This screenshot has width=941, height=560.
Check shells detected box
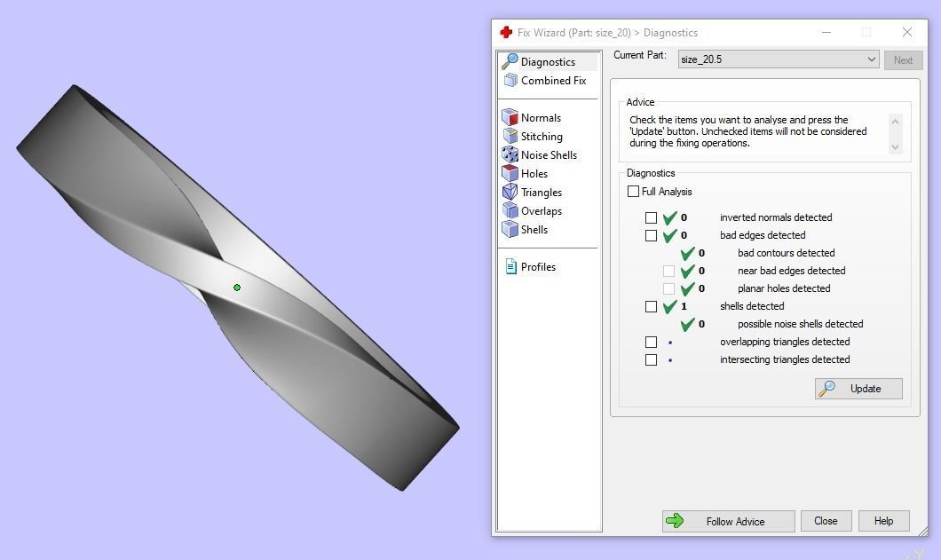pyautogui.click(x=651, y=307)
